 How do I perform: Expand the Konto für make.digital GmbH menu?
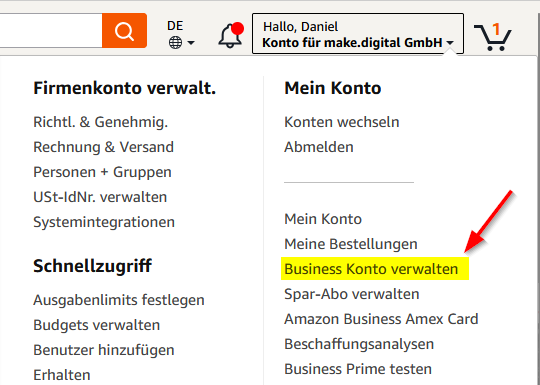tap(358, 34)
